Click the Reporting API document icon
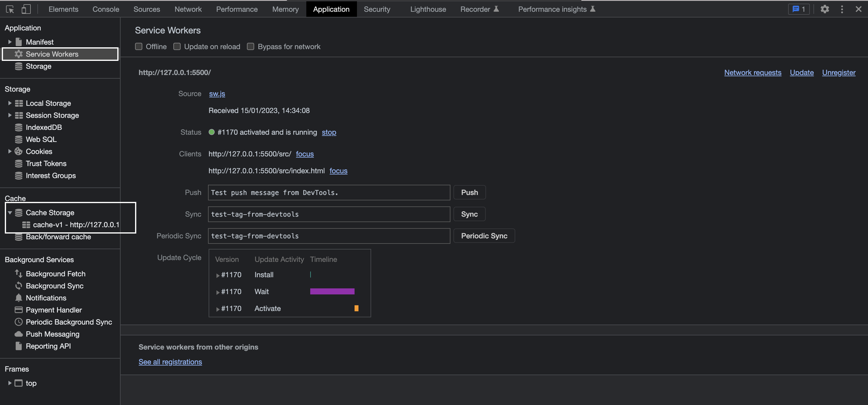The height and width of the screenshot is (405, 868). click(x=18, y=347)
